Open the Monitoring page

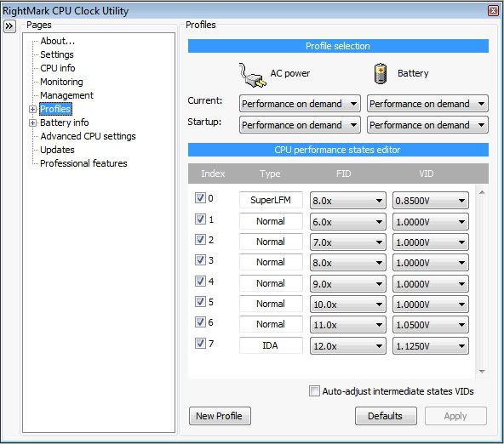61,82
